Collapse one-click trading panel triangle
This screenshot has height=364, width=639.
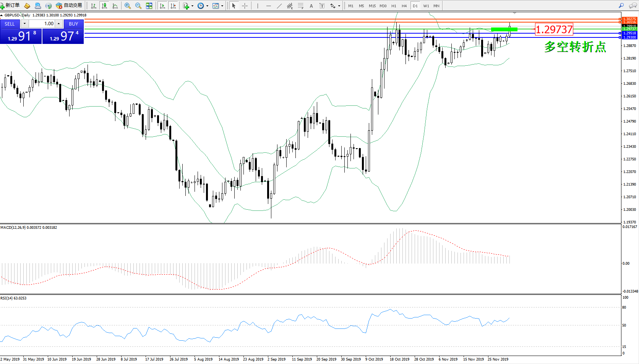point(2,15)
